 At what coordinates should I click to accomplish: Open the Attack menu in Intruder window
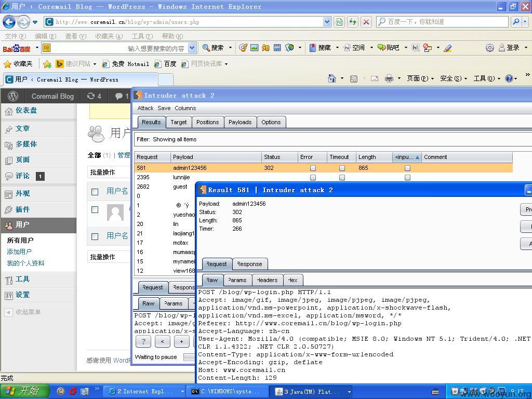(145, 108)
